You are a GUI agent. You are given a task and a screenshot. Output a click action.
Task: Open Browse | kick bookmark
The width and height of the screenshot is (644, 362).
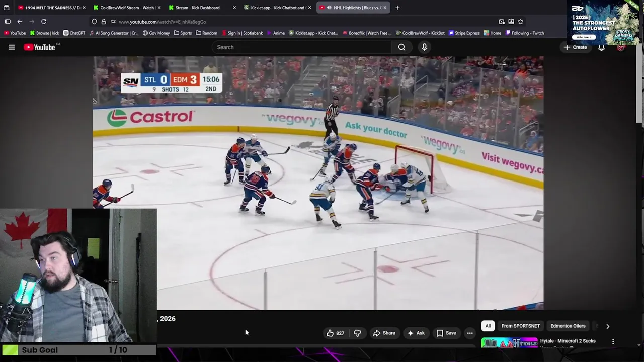(45, 33)
